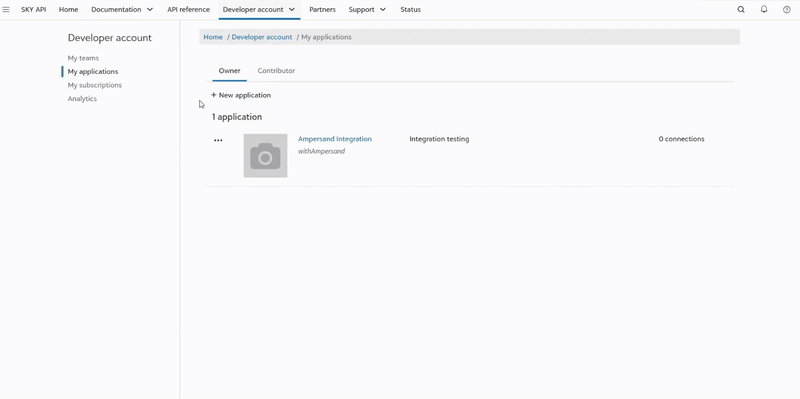Viewport: 800px width, 399px height.
Task: Open the hamburger menu icon
Action: (x=6, y=9)
